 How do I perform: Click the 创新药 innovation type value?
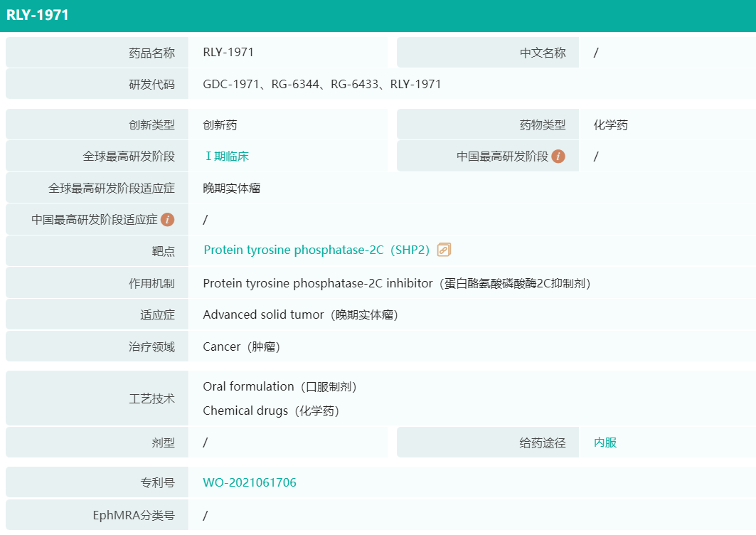(220, 125)
